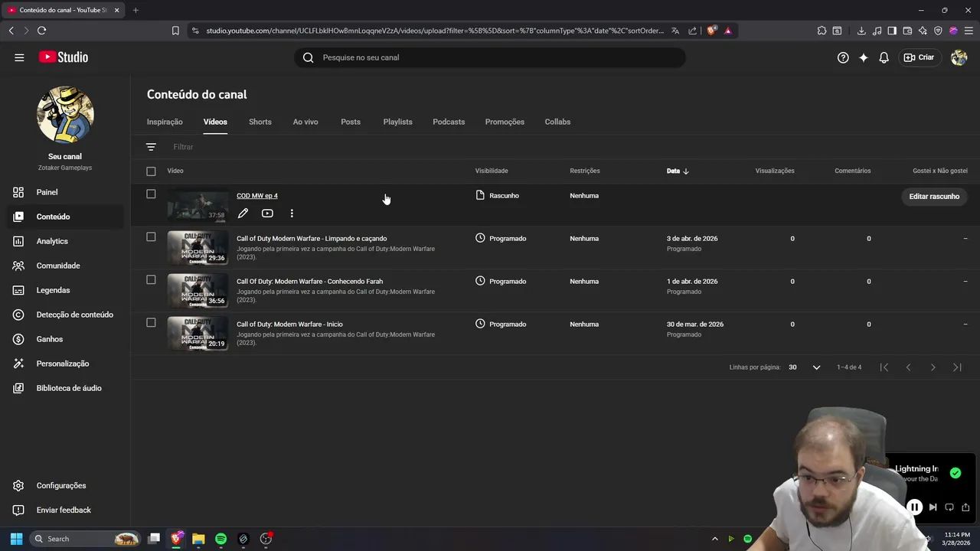Open the Criar create menu
This screenshot has height=551, width=980.
pos(919,57)
